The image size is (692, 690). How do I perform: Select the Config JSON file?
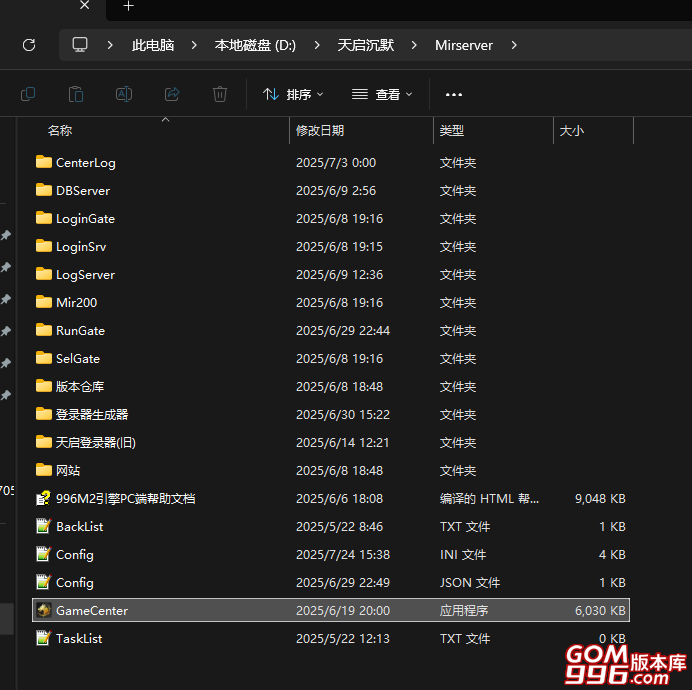pos(75,582)
